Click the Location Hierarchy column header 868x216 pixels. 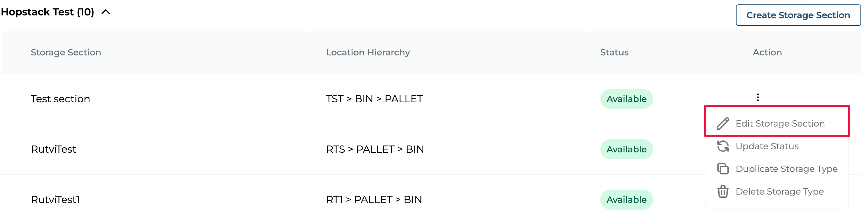click(x=368, y=52)
